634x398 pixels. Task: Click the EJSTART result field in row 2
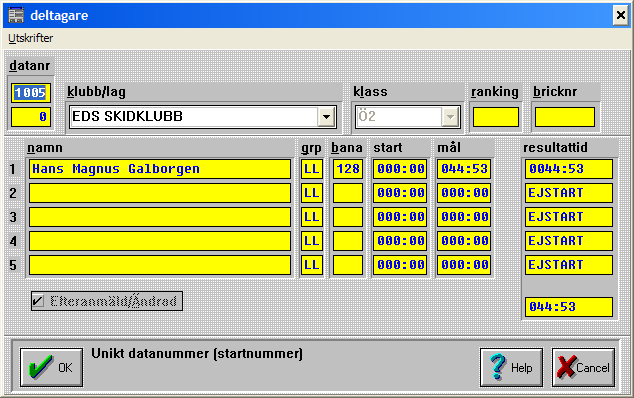(569, 193)
